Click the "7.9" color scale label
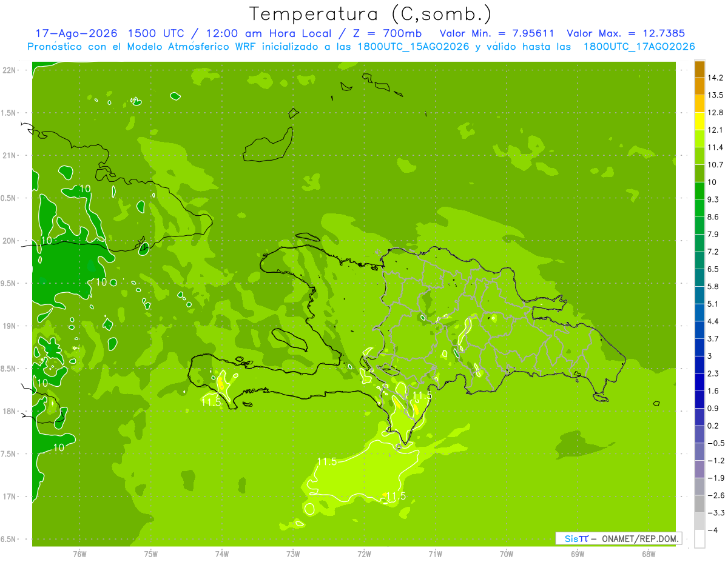 tap(713, 234)
